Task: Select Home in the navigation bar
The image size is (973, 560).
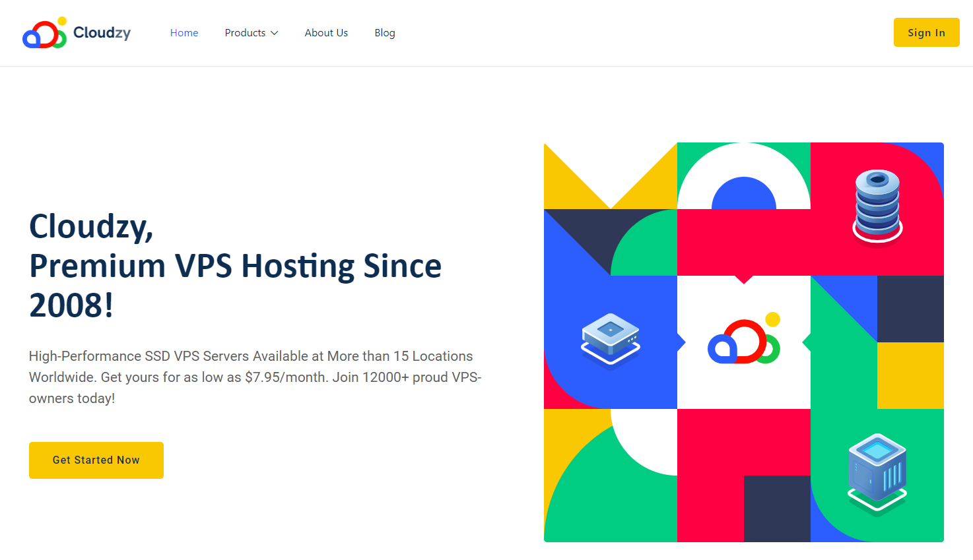Action: point(184,32)
